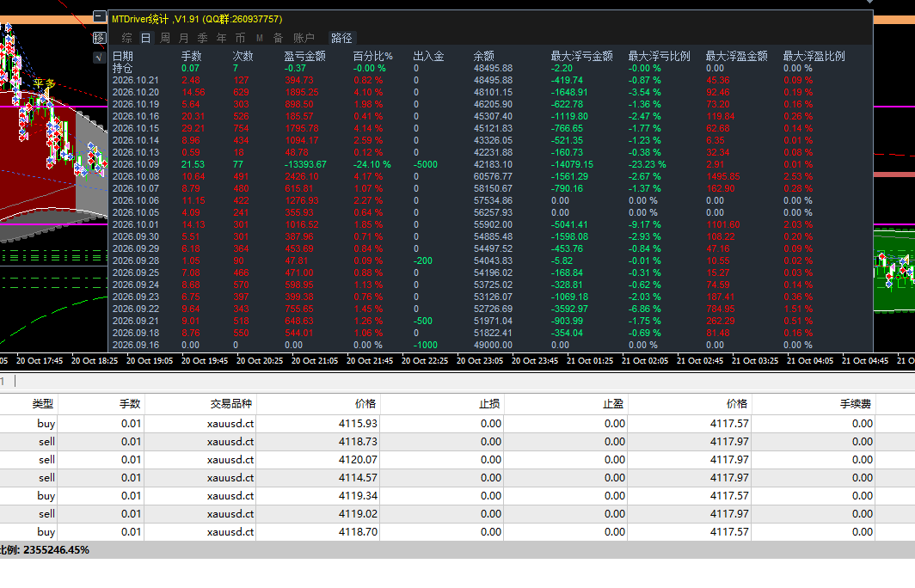Select the 2026.09.28 date row
Viewport: 915px width, 588px height.
[x=135, y=260]
